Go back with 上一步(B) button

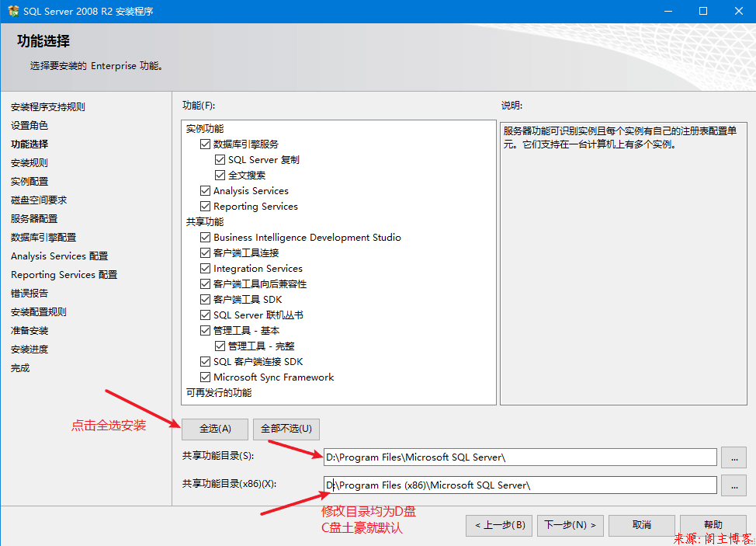click(499, 525)
